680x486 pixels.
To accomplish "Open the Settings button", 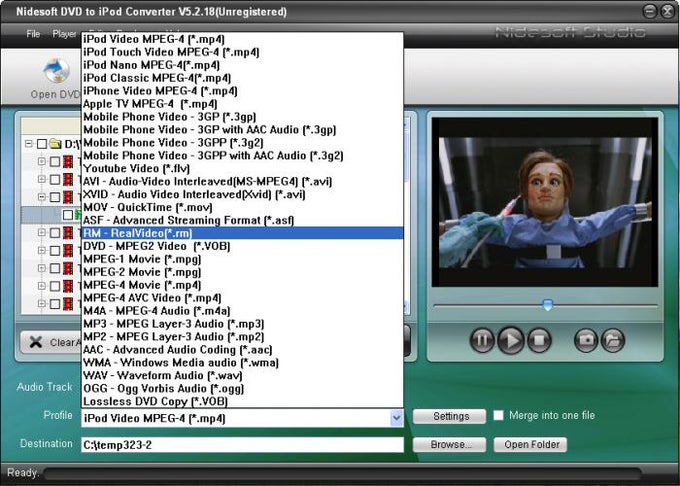I will point(449,417).
